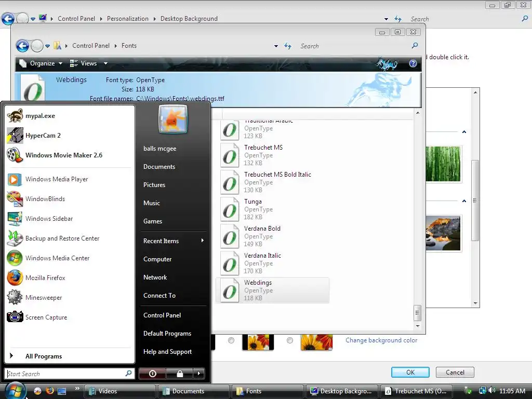This screenshot has width=532, height=399.
Task: Click Fonts list vertical scrollbar thumb
Action: [x=417, y=313]
